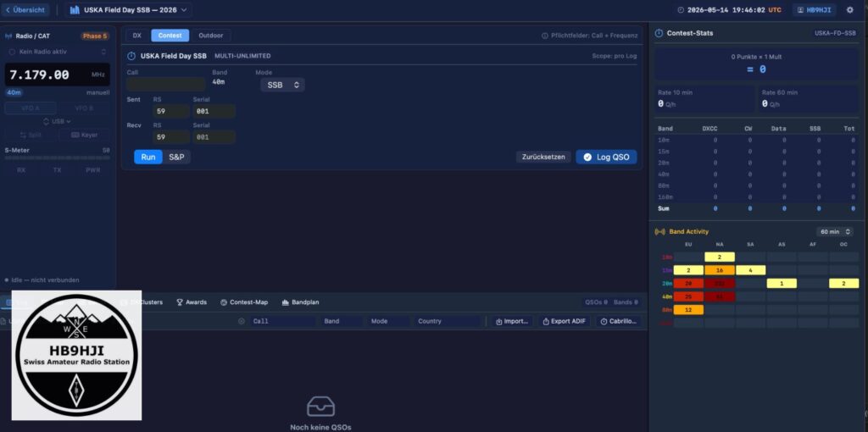Switch to the Contest tab
Screen dimensions: 868x432
(x=170, y=36)
